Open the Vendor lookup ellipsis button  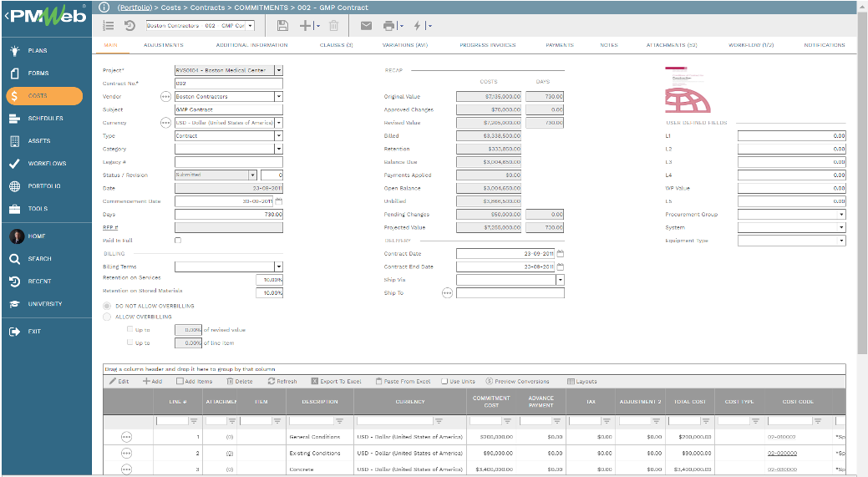tap(165, 96)
